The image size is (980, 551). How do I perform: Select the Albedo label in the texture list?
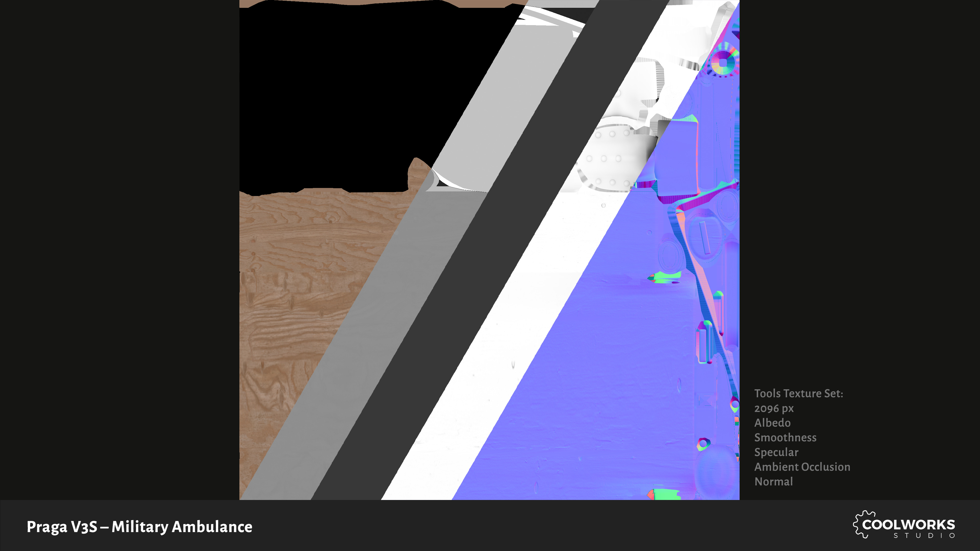coord(772,423)
